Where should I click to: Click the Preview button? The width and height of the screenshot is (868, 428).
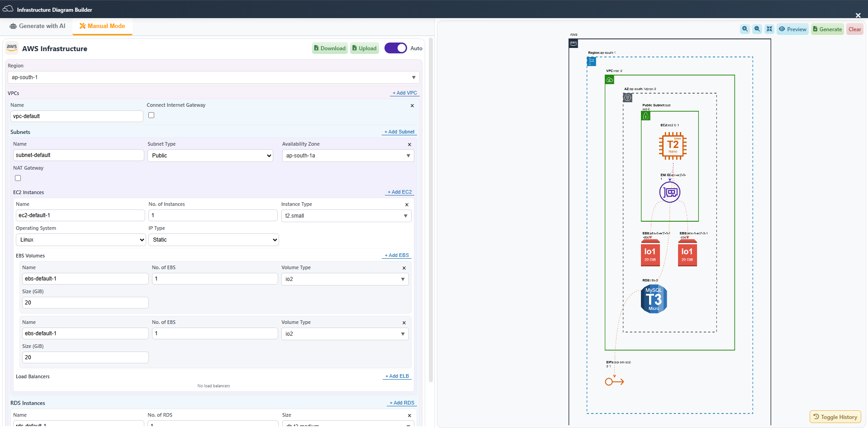click(792, 29)
